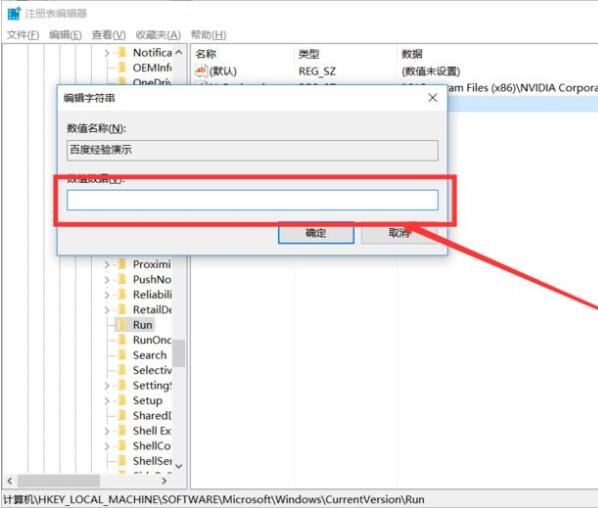Click tree scrollbar down arrow

pyautogui.click(x=178, y=466)
